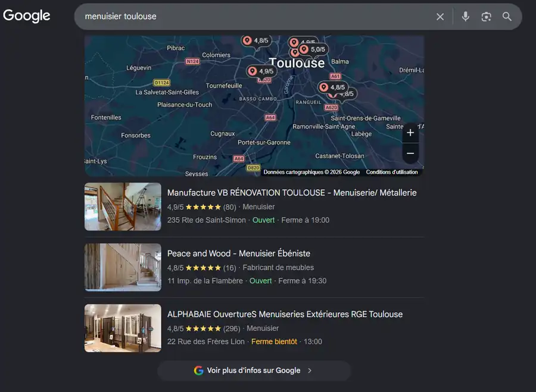Click the Ferme bientôt status text

click(x=274, y=342)
